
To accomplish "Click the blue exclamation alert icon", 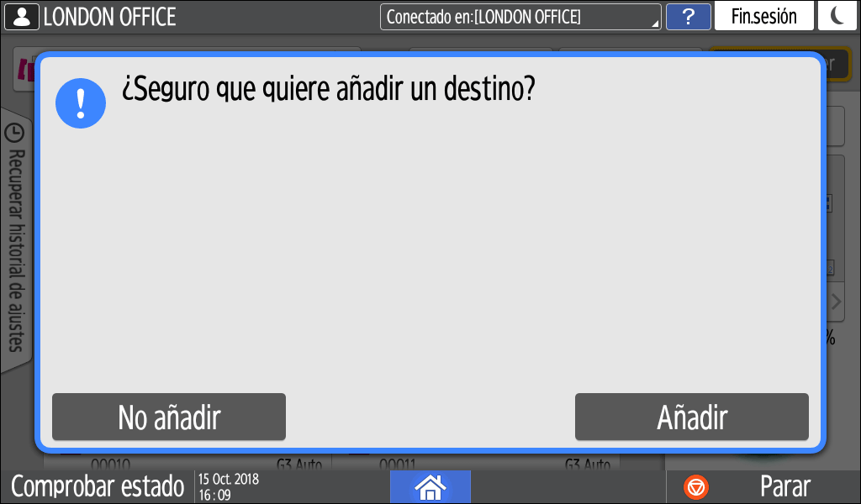I will (81, 103).
